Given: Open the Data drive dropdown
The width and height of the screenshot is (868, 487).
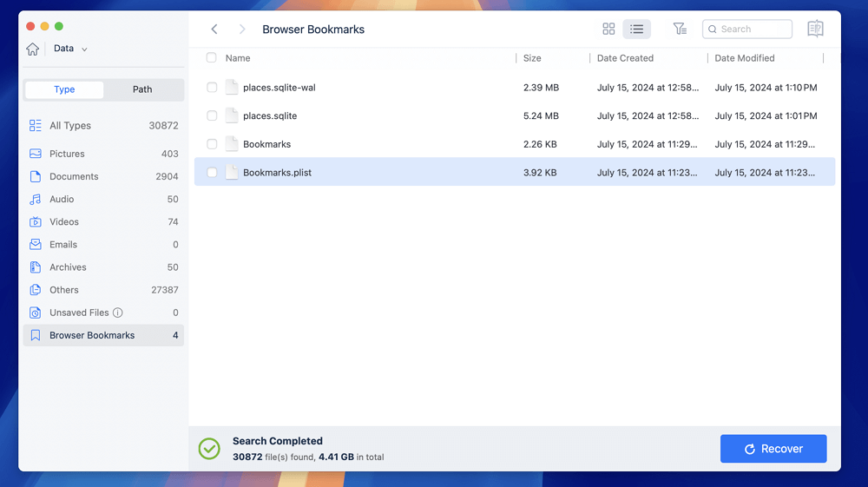Looking at the screenshot, I should pos(70,49).
